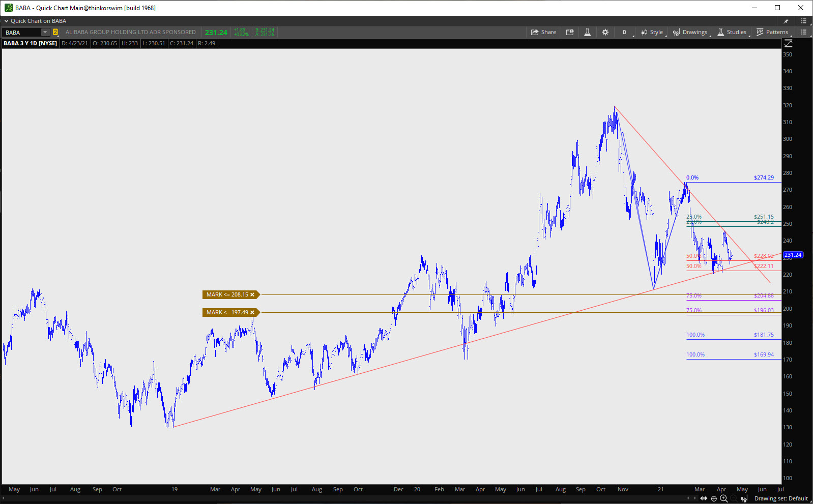
Task: Open the D timeframe aggregation dropdown
Action: click(x=626, y=32)
